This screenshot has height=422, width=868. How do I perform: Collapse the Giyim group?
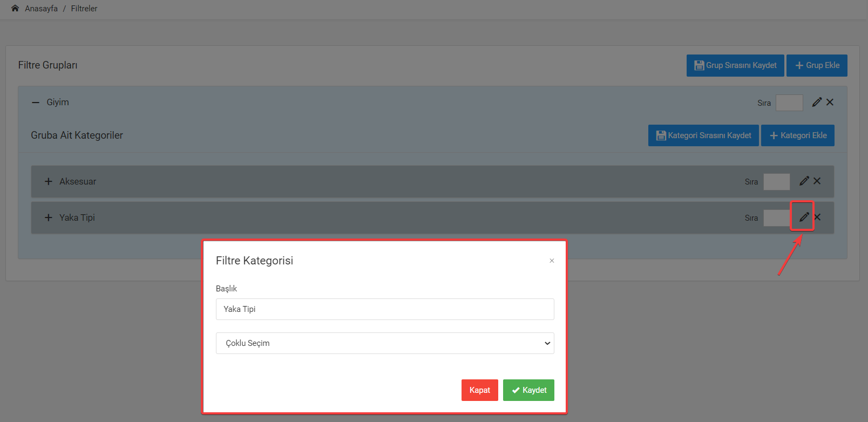pos(36,103)
